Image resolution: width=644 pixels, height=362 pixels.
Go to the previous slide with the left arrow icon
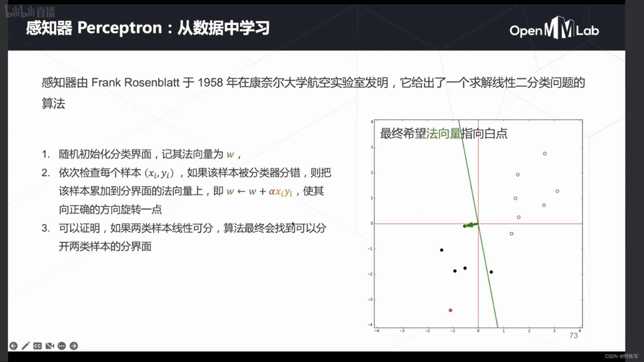point(13,346)
